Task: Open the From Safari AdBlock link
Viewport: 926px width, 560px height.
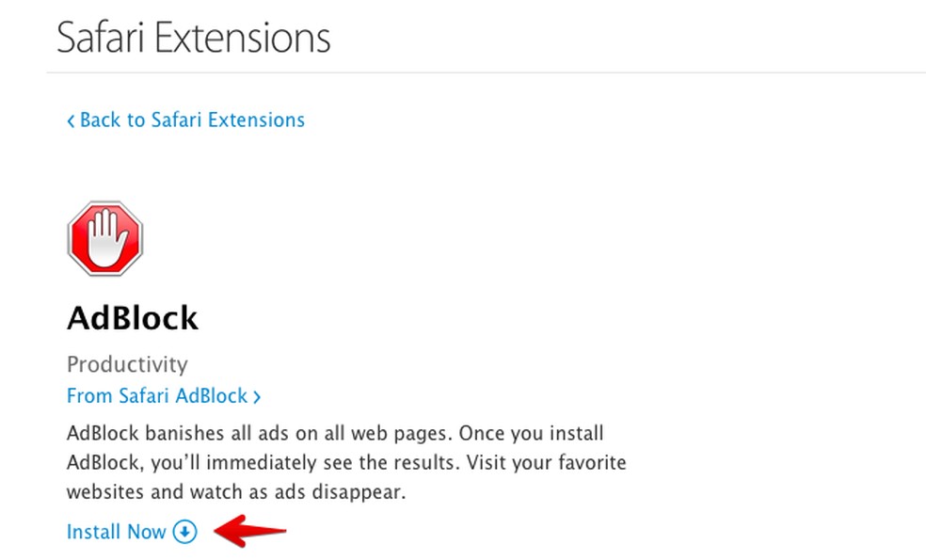Action: point(157,396)
